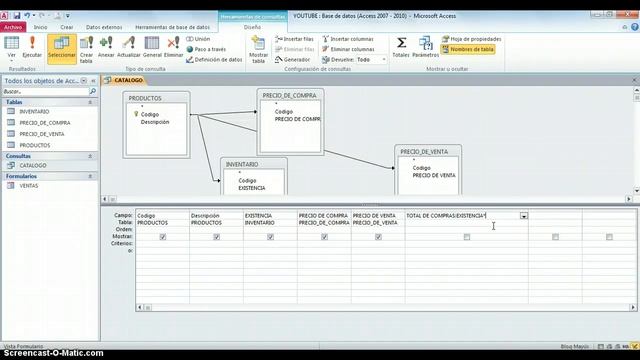This screenshot has width=640, height=360.
Task: Switch to the Crear ribbon tab
Action: (67, 27)
